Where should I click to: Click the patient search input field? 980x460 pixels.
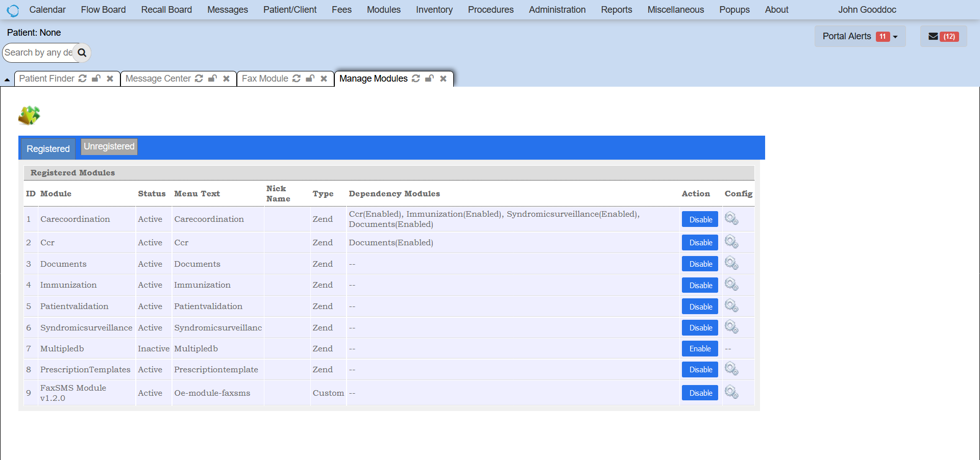tap(38, 53)
